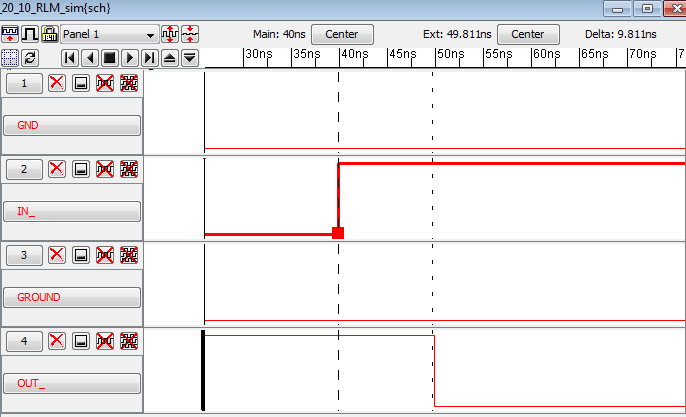Screen dimensions: 686x417
Task: Remove all signals from panel 1
Action: click(x=129, y=83)
